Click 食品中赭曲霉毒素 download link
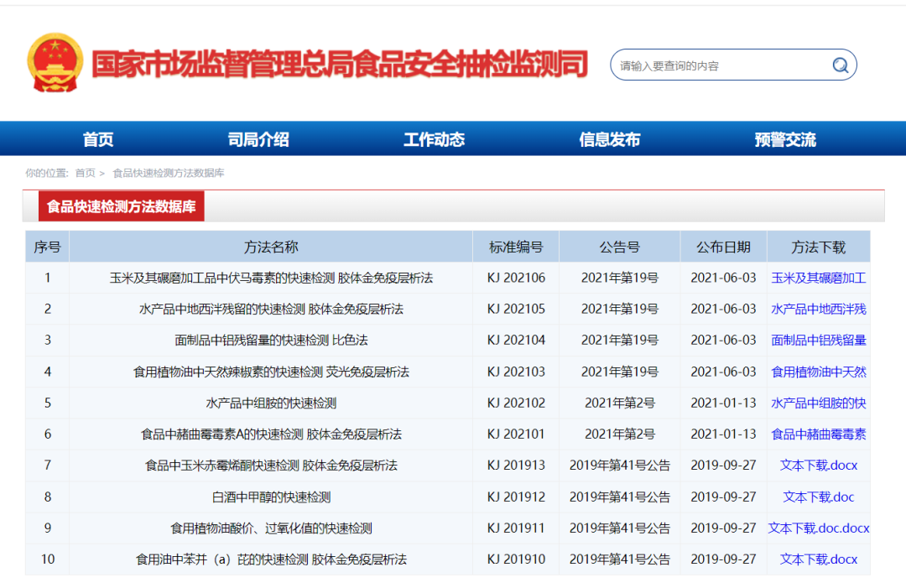Screen dimensions: 906x588 (818, 434)
